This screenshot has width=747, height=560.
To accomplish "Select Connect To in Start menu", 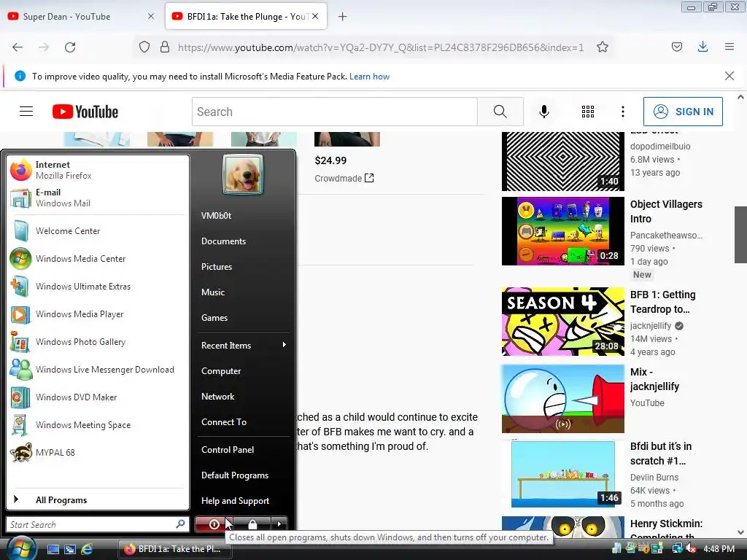I will pyautogui.click(x=243, y=422).
